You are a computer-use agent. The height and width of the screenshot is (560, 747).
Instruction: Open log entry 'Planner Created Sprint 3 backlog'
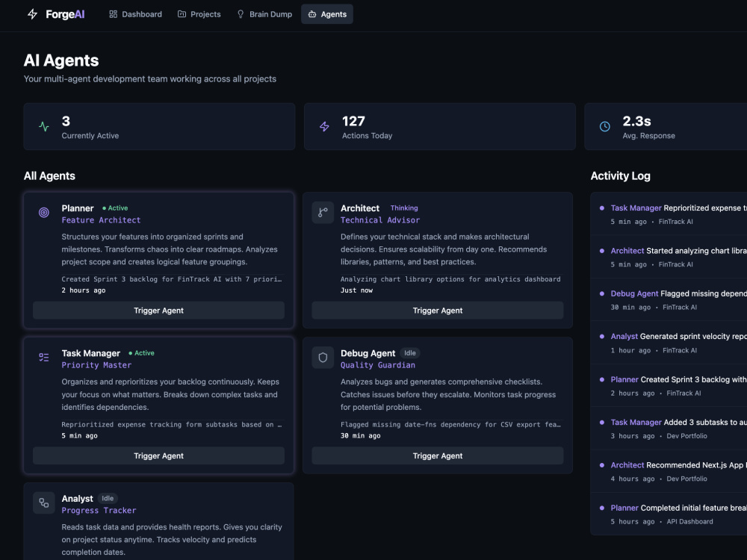tap(669, 386)
